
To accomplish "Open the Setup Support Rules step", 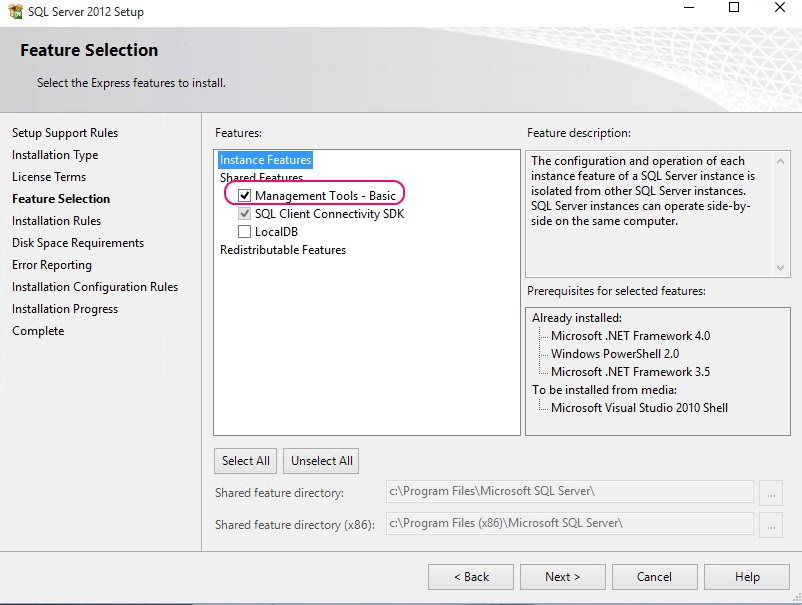I will pyautogui.click(x=65, y=133).
